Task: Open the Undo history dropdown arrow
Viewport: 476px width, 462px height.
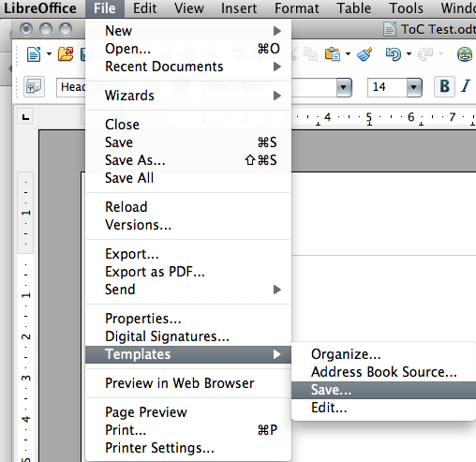Action: click(409, 54)
